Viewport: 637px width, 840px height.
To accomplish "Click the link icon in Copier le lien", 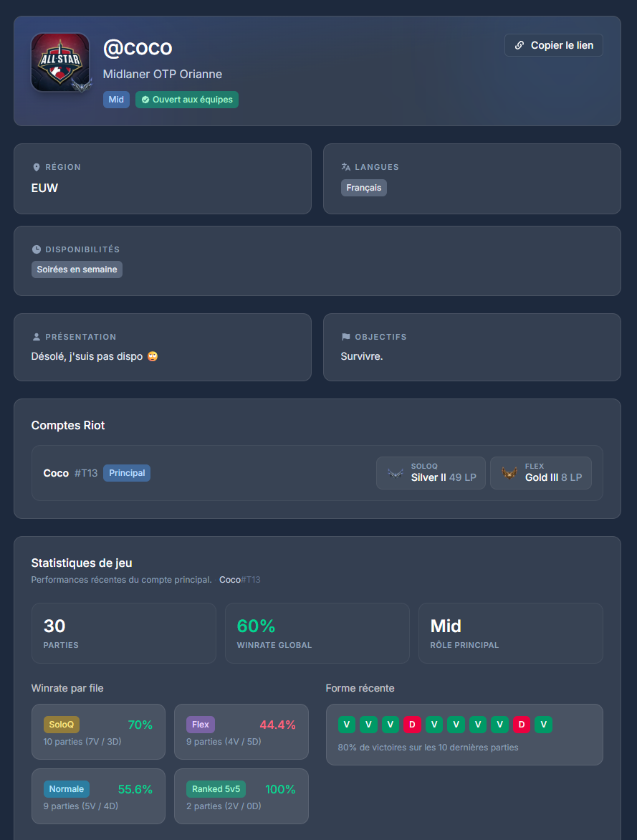I will [x=519, y=46].
